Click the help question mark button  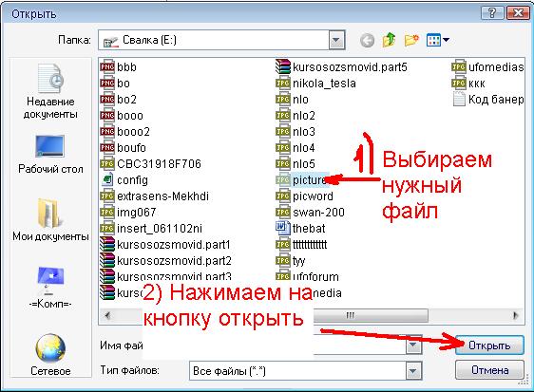click(x=492, y=13)
